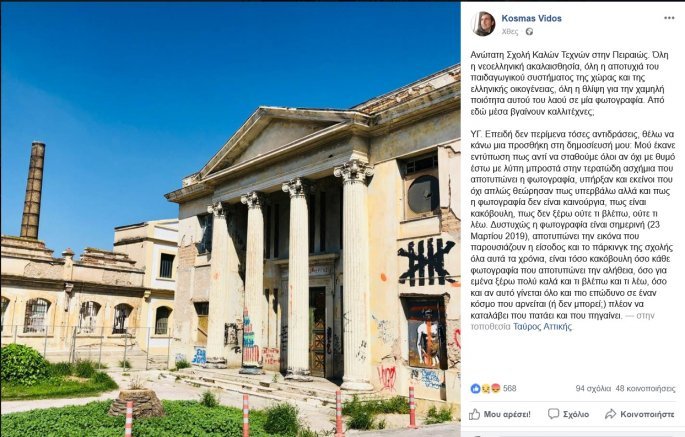Open Kosmas Vidos profile picture
Screen dimensions: 685x437
pos(483,24)
